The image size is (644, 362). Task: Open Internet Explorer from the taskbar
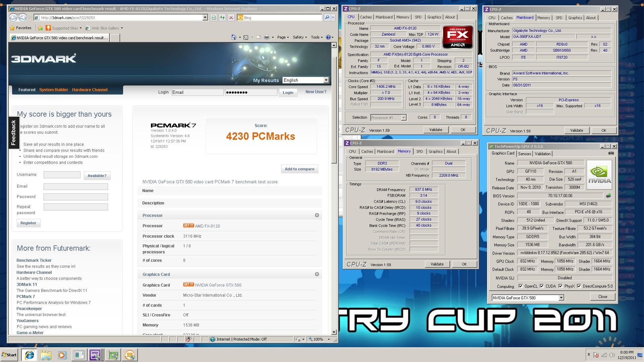(30, 355)
